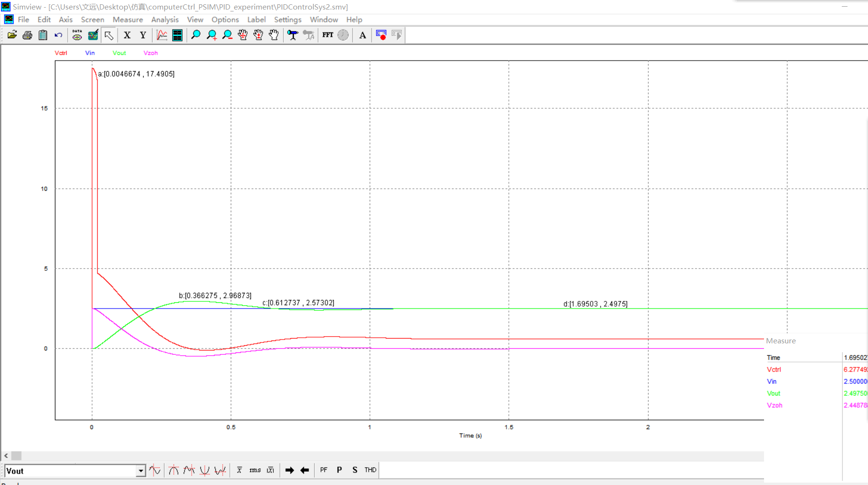Open the Options menu
Viewport: 868px width, 485px height.
click(x=225, y=20)
